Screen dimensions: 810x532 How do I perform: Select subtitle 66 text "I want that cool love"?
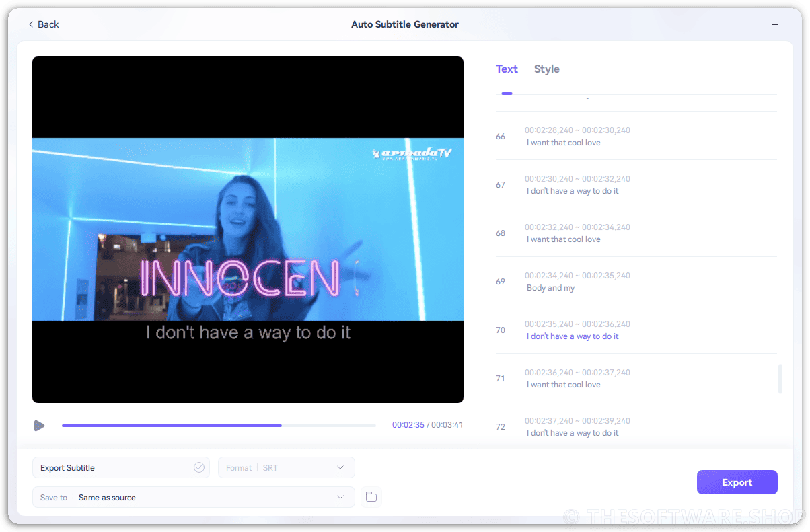click(564, 143)
